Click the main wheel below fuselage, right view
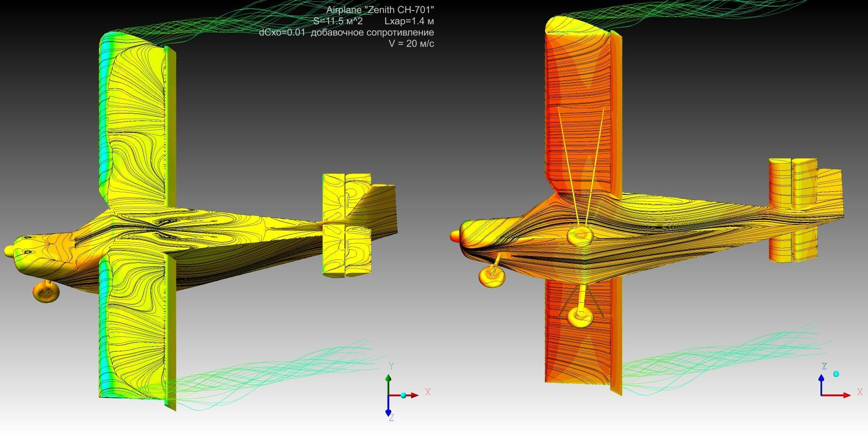The width and height of the screenshot is (868, 436). point(580,316)
